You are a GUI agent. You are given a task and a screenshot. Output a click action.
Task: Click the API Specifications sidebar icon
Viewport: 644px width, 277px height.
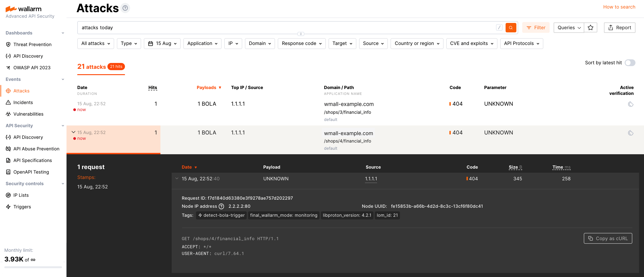(x=8, y=160)
